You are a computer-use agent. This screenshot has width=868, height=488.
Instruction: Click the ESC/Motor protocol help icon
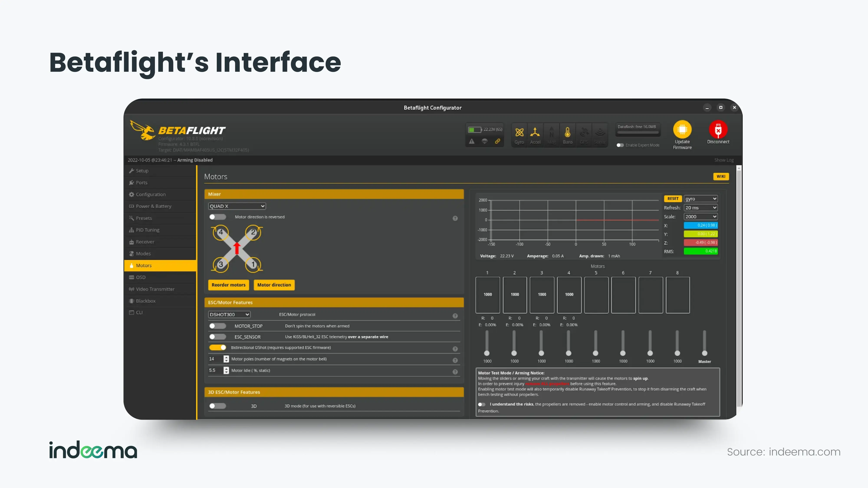pos(455,316)
